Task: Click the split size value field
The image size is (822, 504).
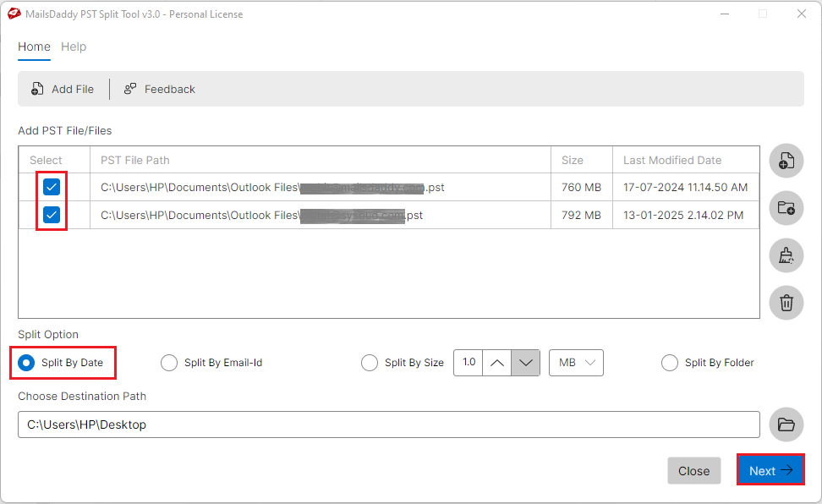Action: [x=469, y=363]
